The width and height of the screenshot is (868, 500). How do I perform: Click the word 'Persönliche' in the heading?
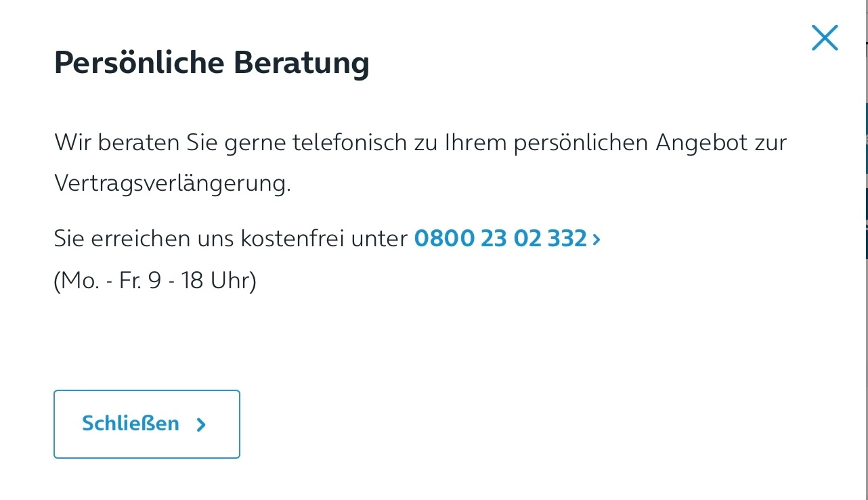(139, 63)
